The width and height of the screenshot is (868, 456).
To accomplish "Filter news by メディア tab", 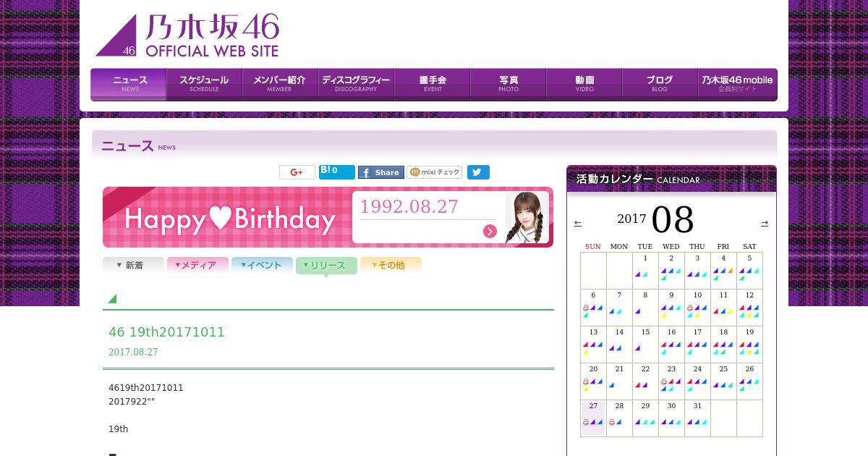I will click(x=197, y=266).
